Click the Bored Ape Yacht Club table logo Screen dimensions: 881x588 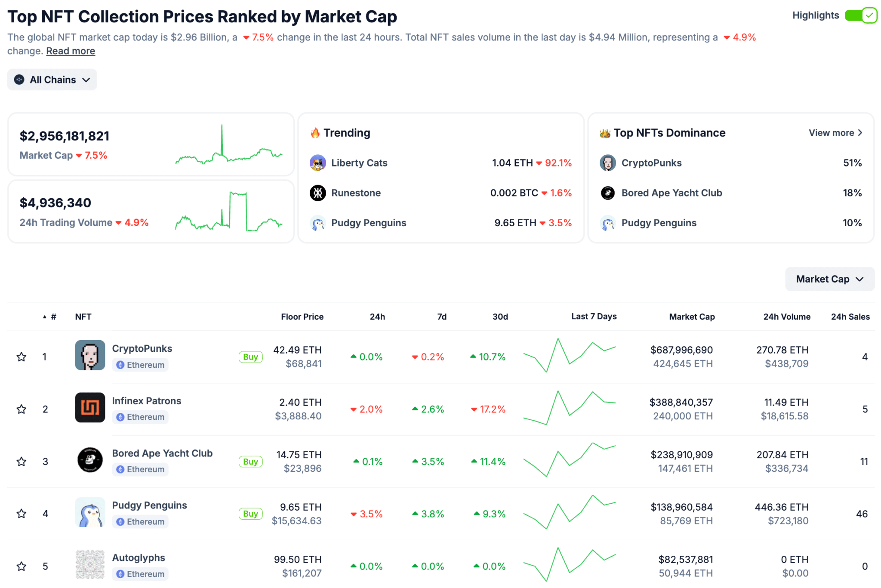[x=90, y=460]
